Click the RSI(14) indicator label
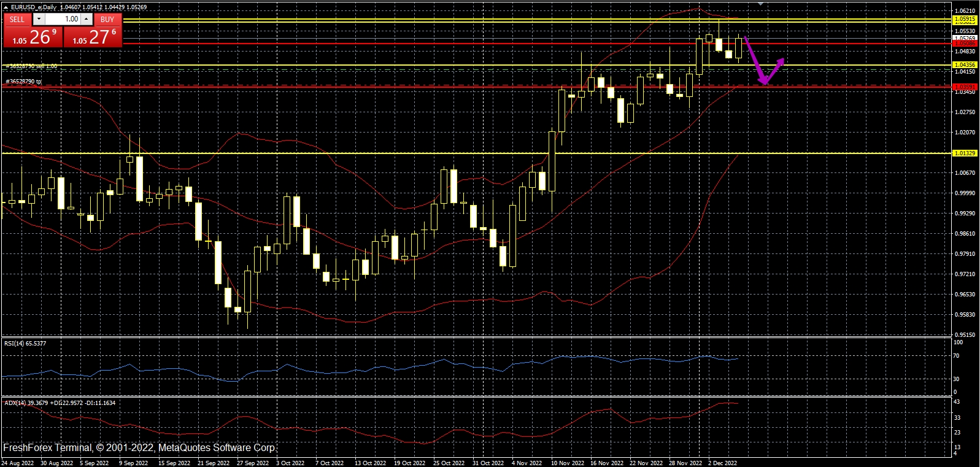 25,344
